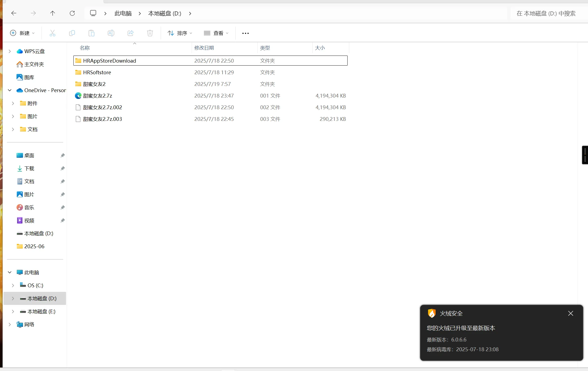Expand the 网络 tree node
This screenshot has width=588, height=371.
[x=10, y=324]
